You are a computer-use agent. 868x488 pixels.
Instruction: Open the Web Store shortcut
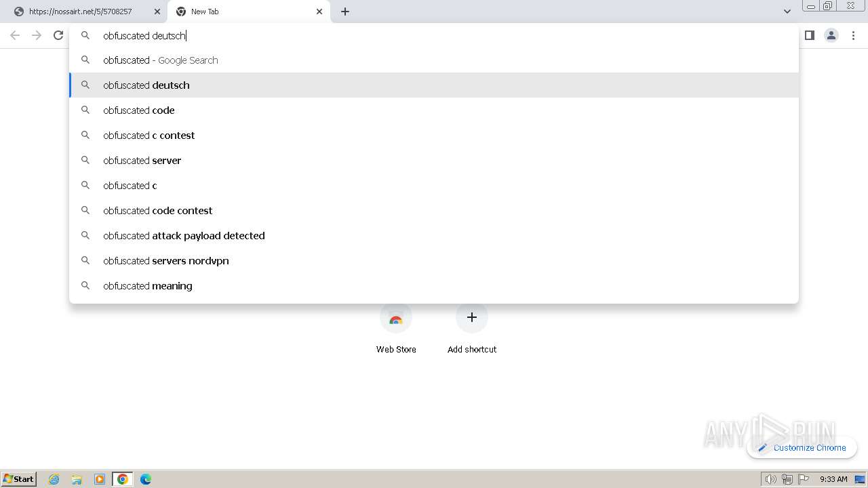point(396,329)
